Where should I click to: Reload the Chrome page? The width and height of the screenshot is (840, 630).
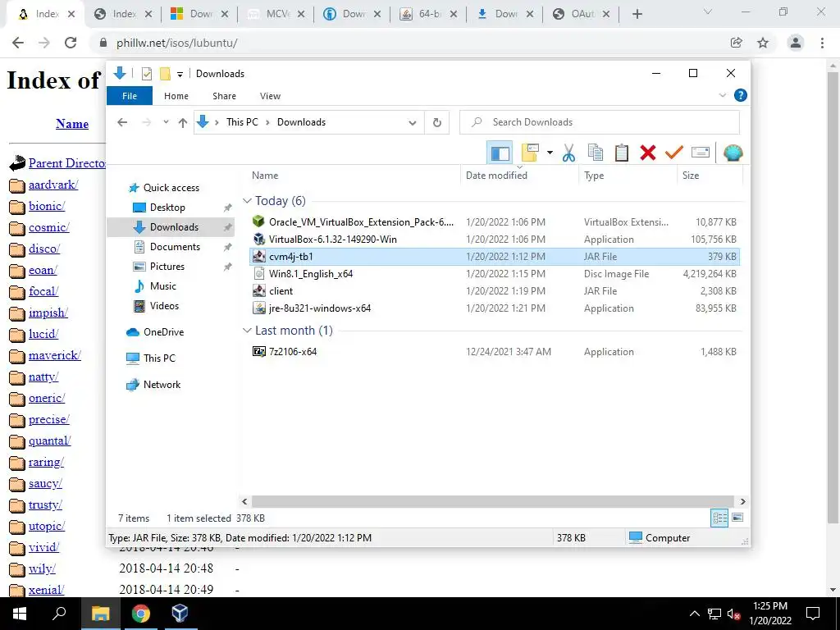[x=71, y=43]
